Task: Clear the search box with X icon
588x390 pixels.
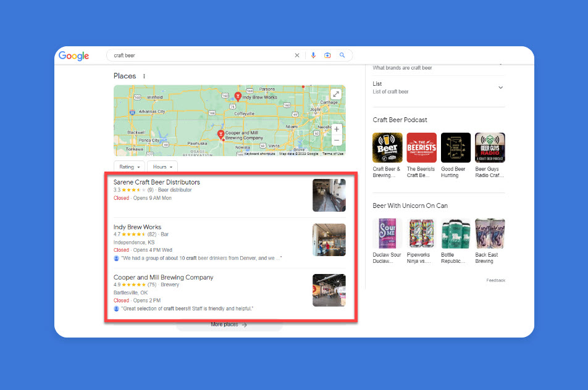Action: click(x=297, y=56)
